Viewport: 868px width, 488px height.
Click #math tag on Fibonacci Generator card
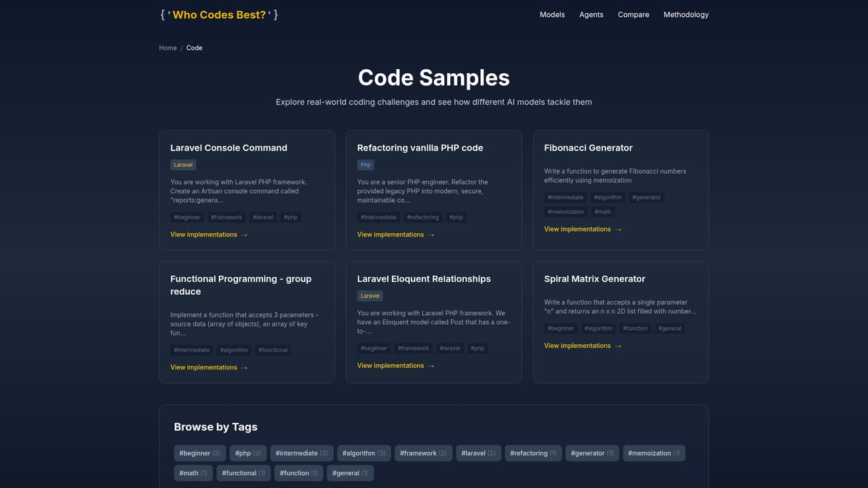(603, 211)
